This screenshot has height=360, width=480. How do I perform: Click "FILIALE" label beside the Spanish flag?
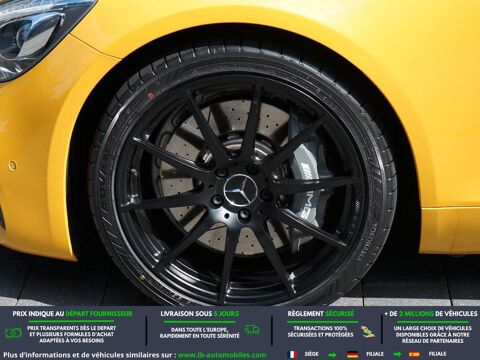(437, 354)
